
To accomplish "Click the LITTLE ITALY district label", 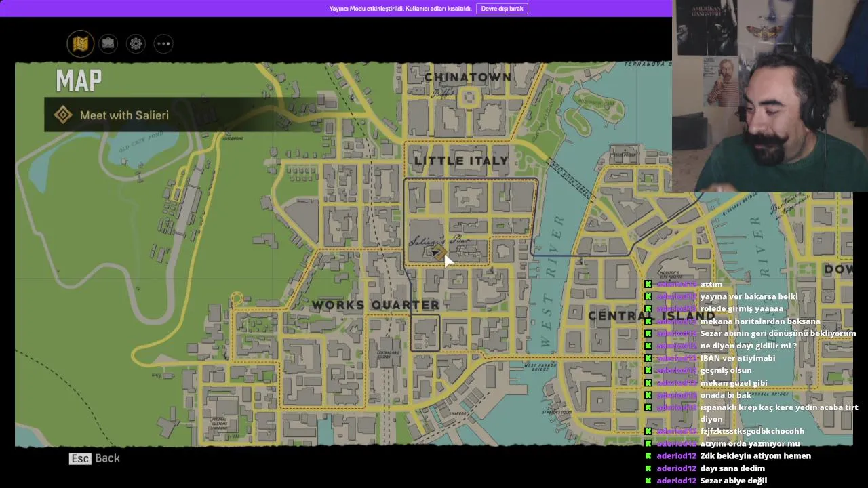I will click(461, 161).
